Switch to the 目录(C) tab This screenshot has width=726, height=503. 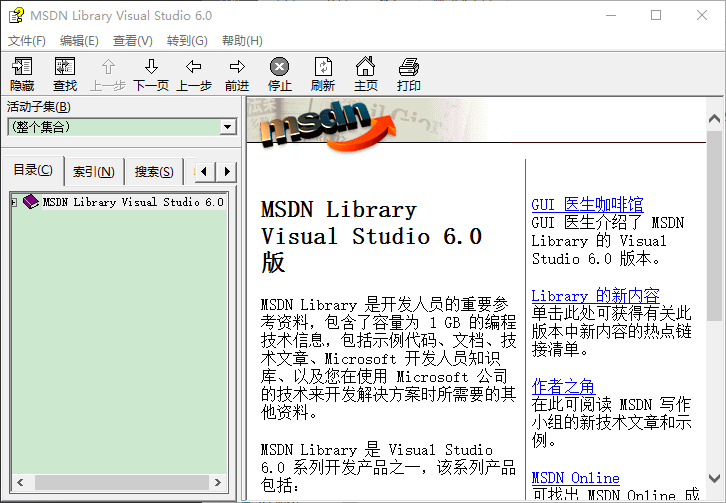[33, 170]
